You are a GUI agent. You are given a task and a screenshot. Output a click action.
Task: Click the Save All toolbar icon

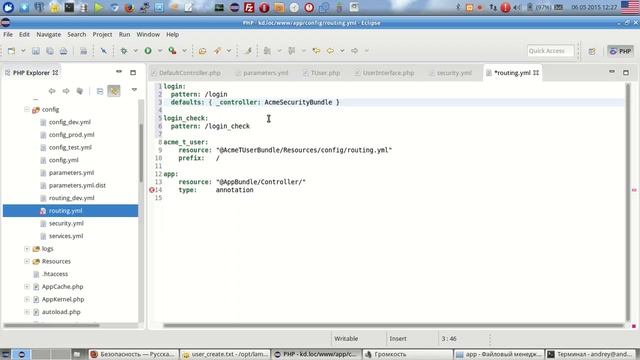(50, 51)
